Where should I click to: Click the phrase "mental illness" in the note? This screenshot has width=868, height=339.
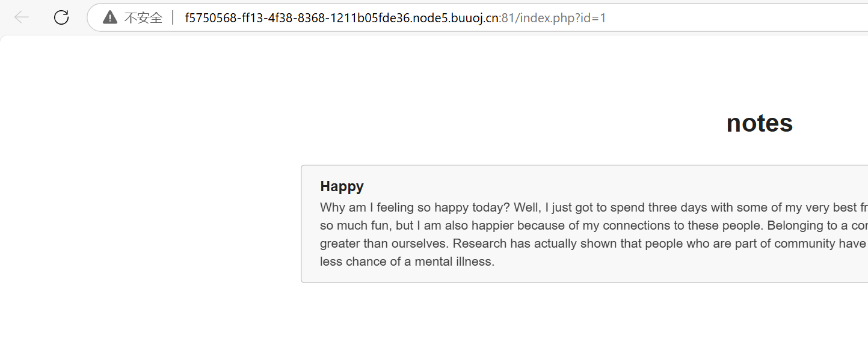pyautogui.click(x=454, y=261)
